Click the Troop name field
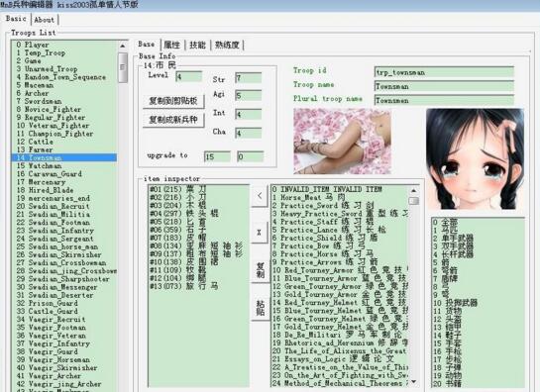 click(x=444, y=86)
